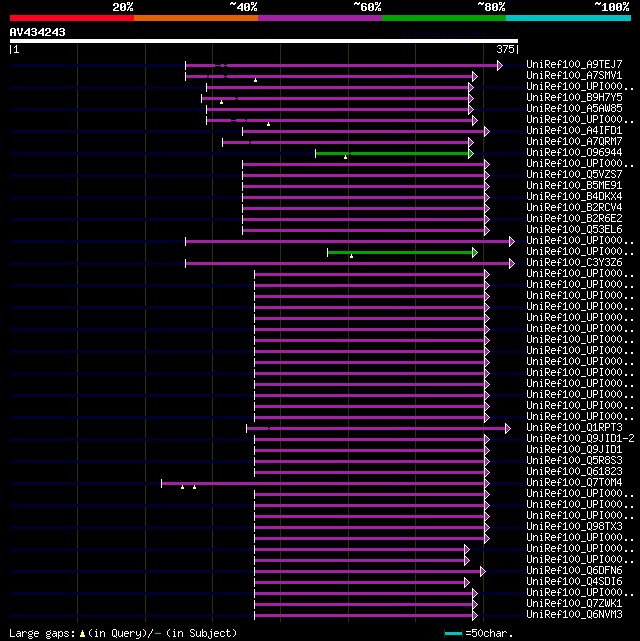Open the UniRef100_Q53EL6 hit label

574,229
